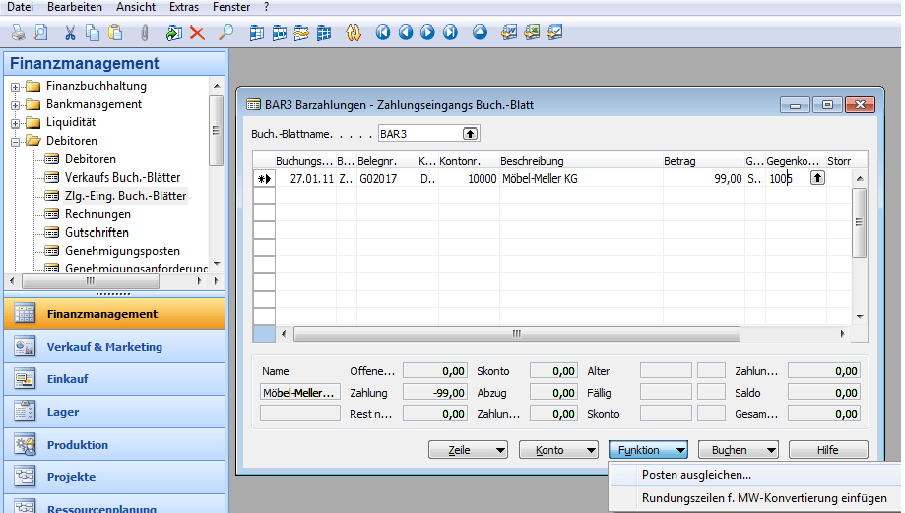
Task: Open the ? help menu
Action: coord(266,7)
